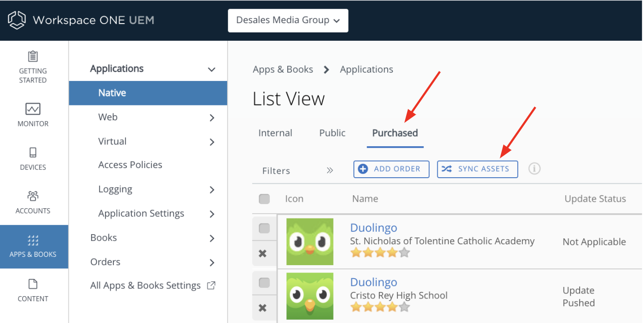Check the Cristo Rey Duolingo row checkbox

(264, 283)
